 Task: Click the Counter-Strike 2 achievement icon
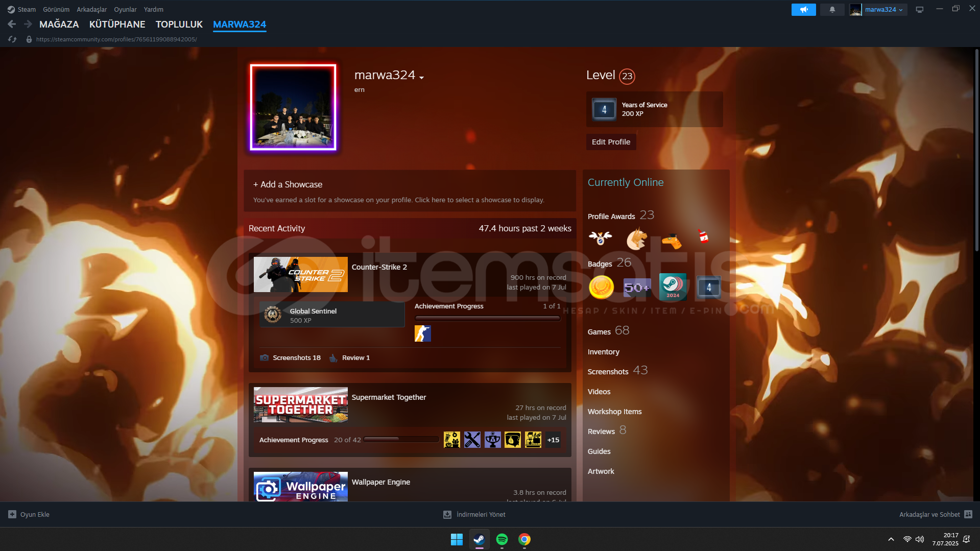[423, 333]
